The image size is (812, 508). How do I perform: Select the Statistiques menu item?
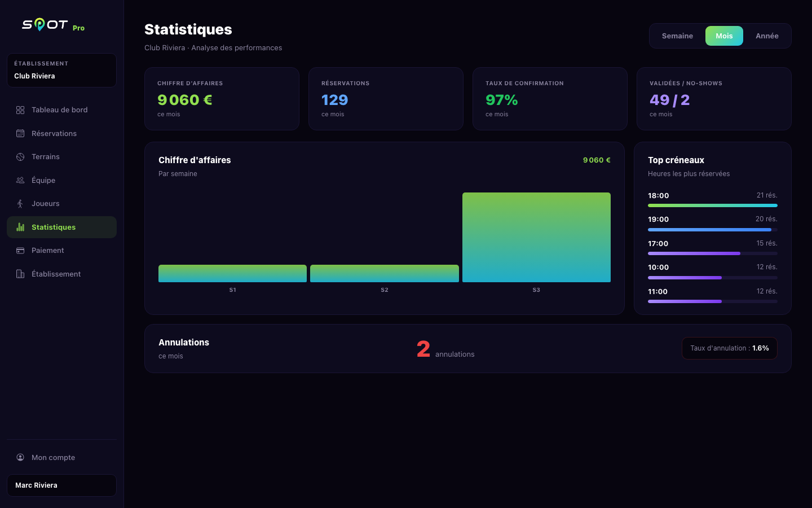point(61,227)
